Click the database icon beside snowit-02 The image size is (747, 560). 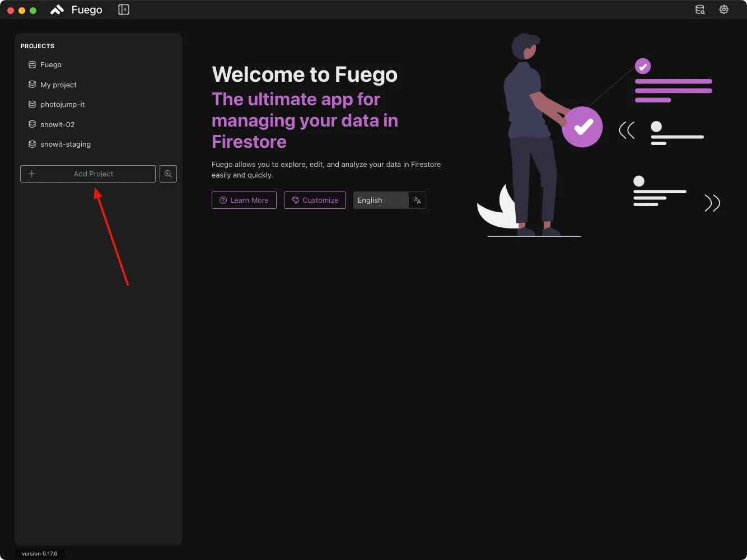(32, 124)
